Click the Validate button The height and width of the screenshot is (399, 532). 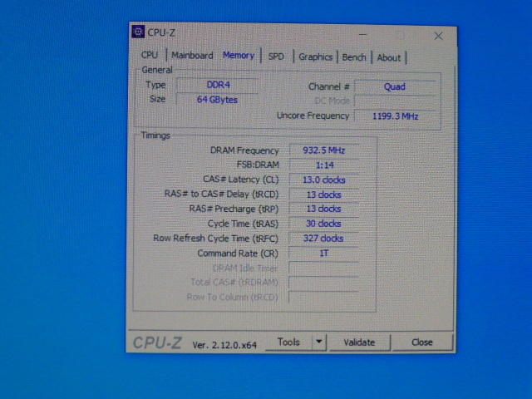(359, 342)
